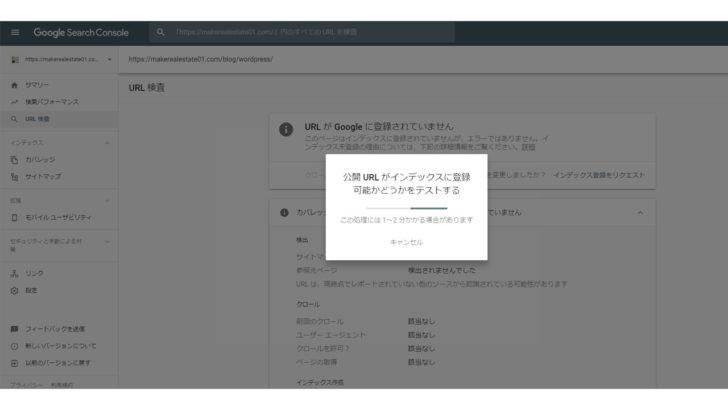Click the info icon in the カバレッジ card header

(284, 213)
